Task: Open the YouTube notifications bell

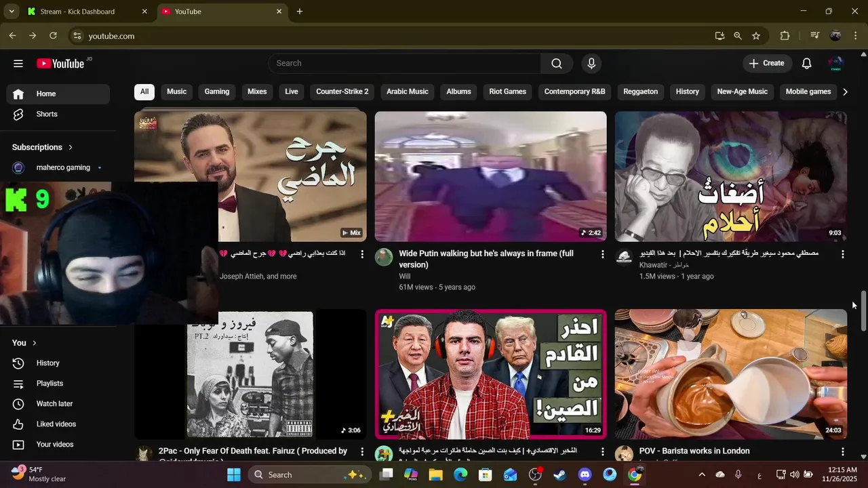Action: click(806, 64)
